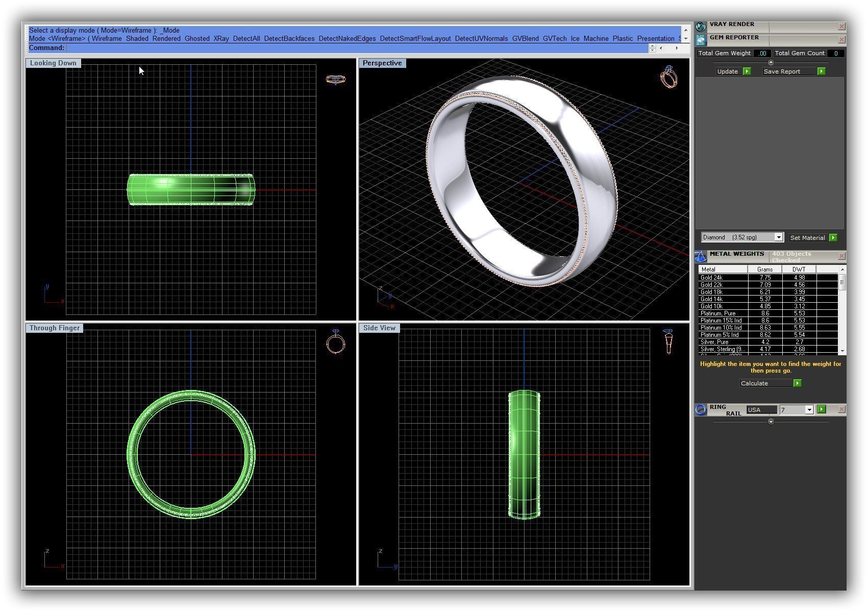Click the Perspective viewport label
868x612 pixels.
(382, 63)
